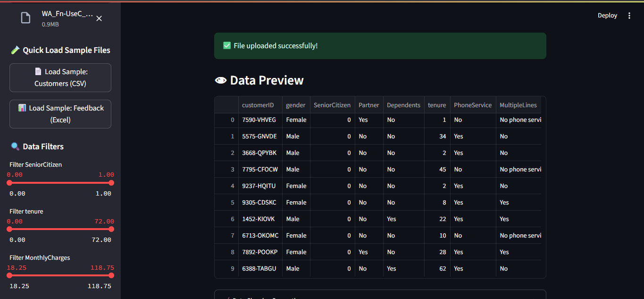Open the three-dot main menu
Image resolution: width=644 pixels, height=299 pixels.
point(629,16)
